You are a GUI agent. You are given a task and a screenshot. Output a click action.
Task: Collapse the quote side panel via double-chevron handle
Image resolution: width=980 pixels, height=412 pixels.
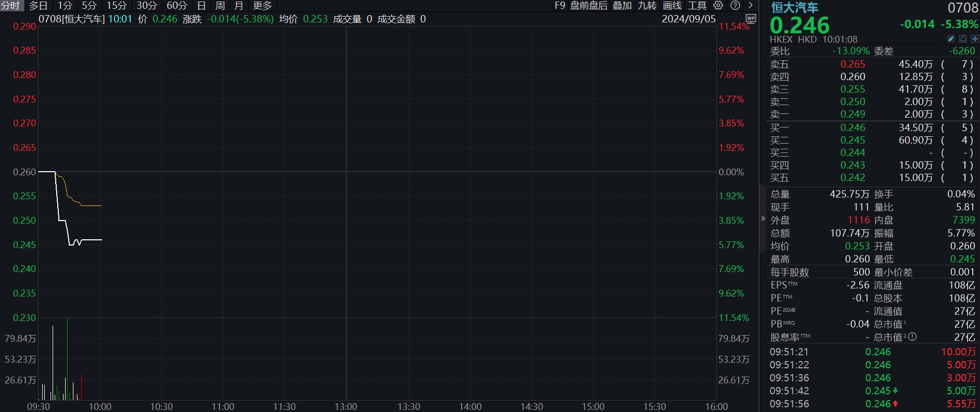click(763, 218)
